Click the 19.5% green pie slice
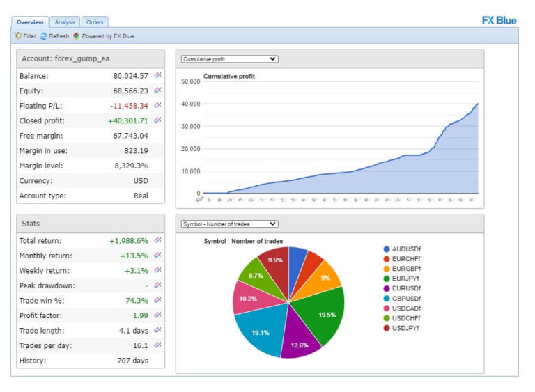535x392 pixels. point(323,312)
